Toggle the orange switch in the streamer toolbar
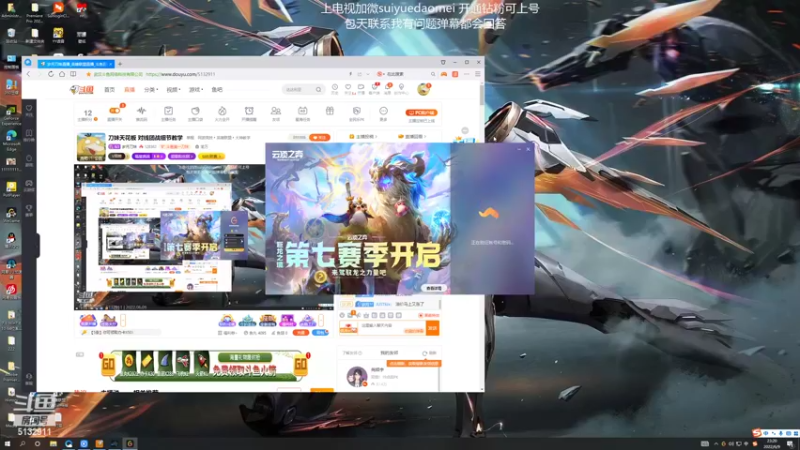 [x=114, y=110]
